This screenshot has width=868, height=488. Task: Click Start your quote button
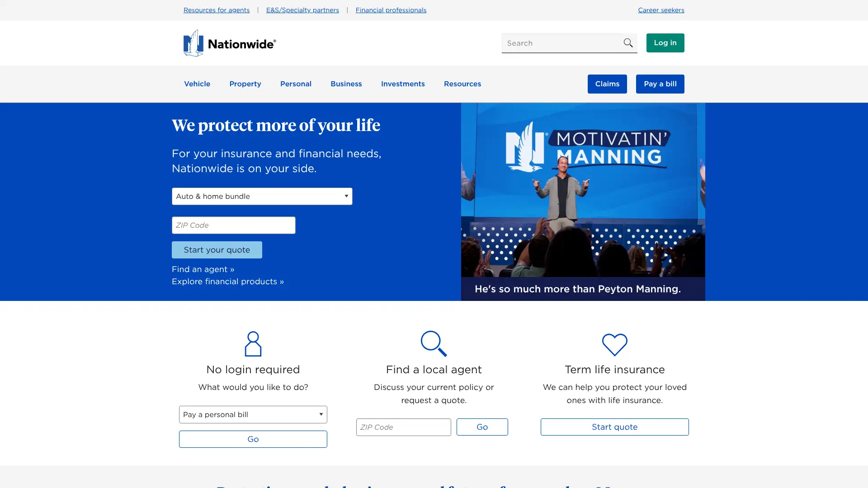tap(217, 250)
